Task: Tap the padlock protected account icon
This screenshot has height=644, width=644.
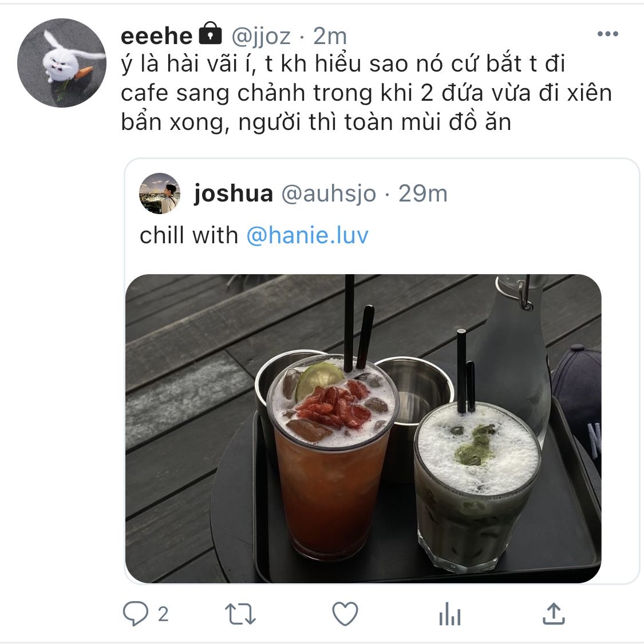Action: [210, 33]
